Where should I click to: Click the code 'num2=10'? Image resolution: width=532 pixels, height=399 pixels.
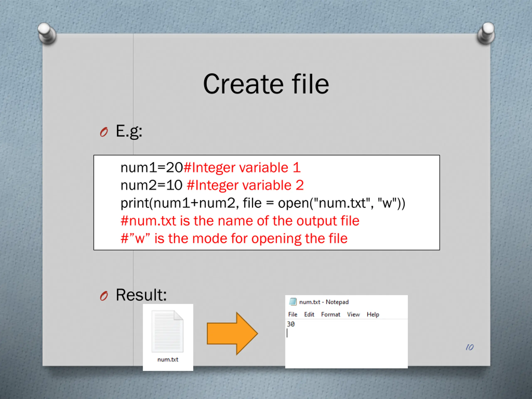(151, 185)
